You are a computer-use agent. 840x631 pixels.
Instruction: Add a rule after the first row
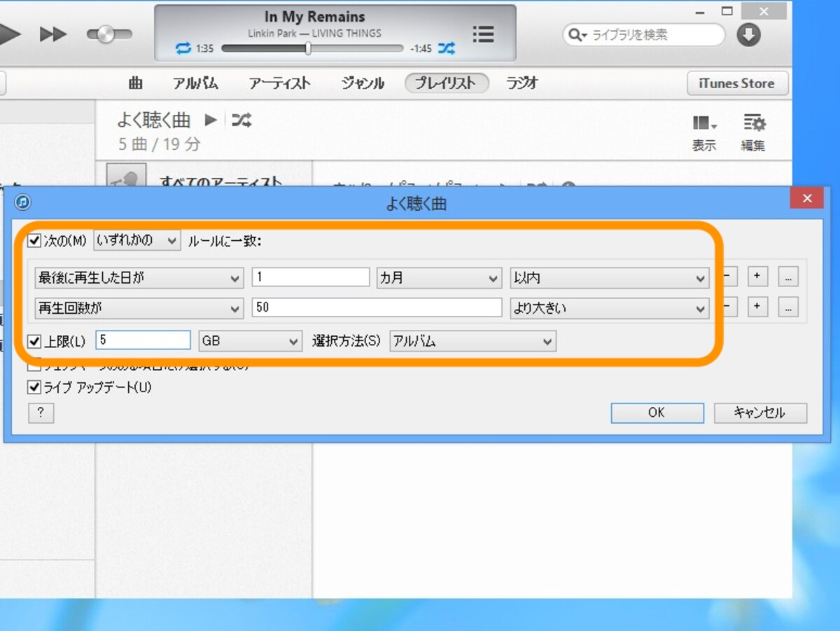[x=757, y=277]
